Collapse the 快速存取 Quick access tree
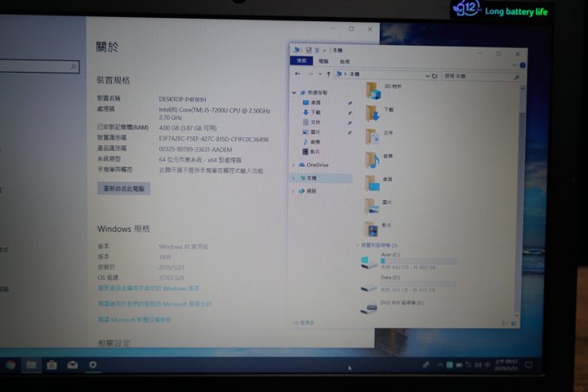 294,92
